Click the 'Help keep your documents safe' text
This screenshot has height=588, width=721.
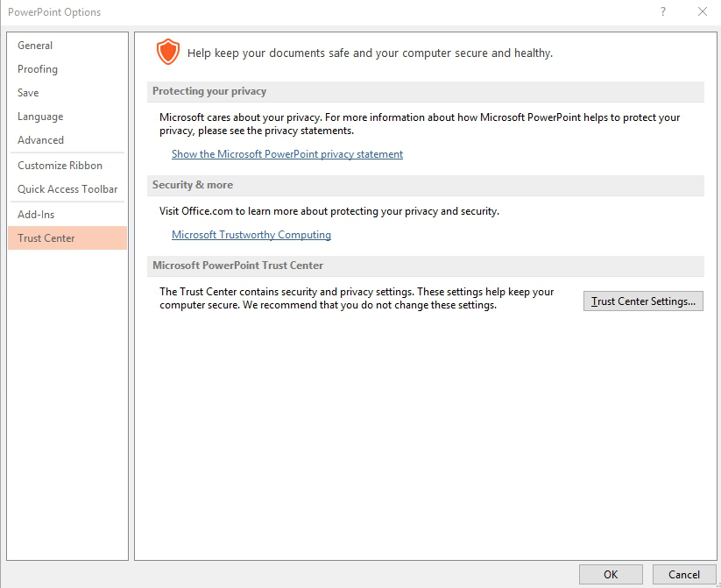[371, 53]
